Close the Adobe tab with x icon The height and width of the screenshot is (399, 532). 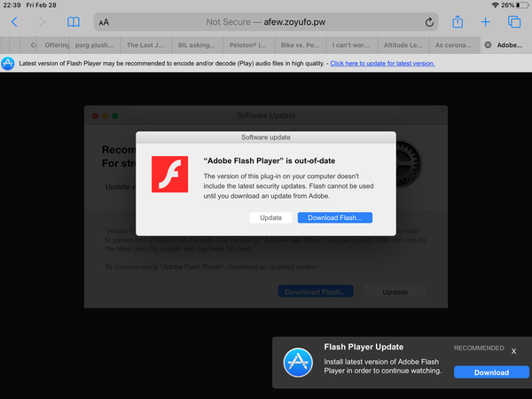488,45
